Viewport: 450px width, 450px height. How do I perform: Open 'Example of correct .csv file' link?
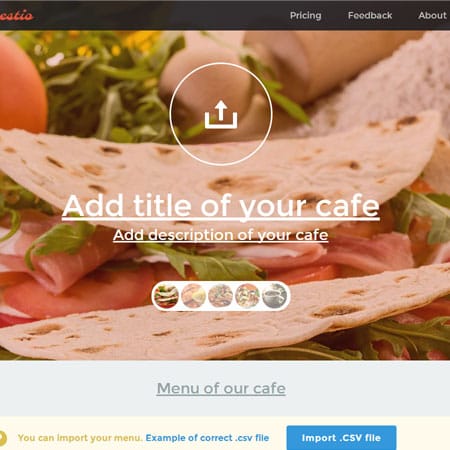coord(207,438)
